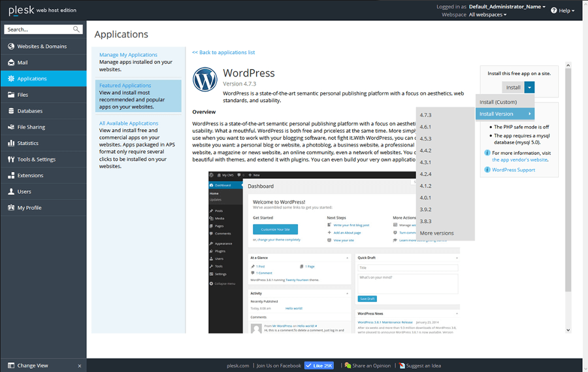Click the search magnifier icon

point(76,29)
